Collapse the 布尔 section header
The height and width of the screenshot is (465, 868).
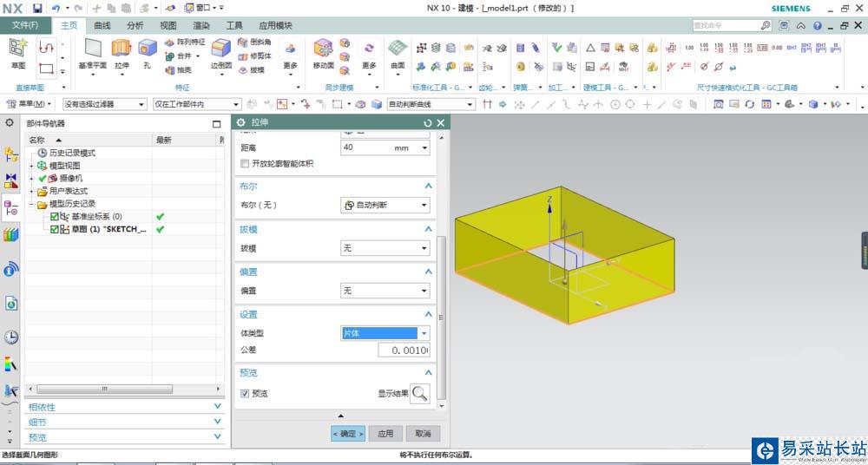click(428, 187)
